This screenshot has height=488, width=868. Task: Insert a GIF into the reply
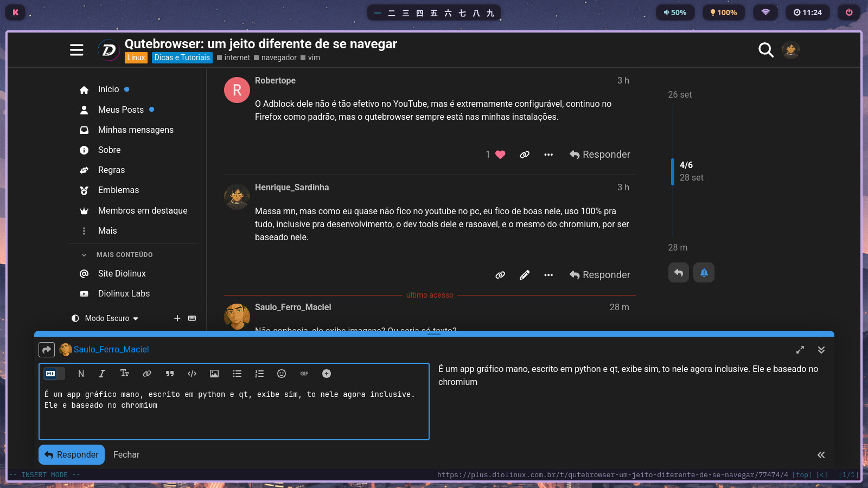[x=304, y=374]
